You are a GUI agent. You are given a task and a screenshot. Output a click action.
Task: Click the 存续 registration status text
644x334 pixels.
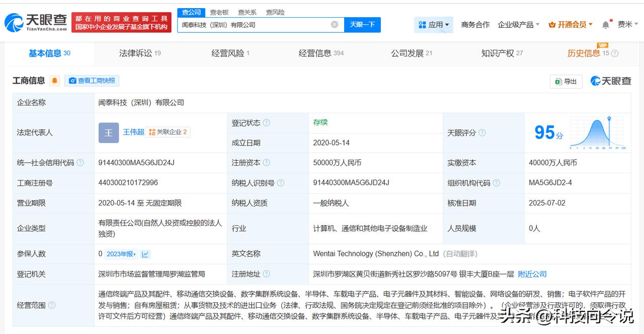(x=320, y=122)
